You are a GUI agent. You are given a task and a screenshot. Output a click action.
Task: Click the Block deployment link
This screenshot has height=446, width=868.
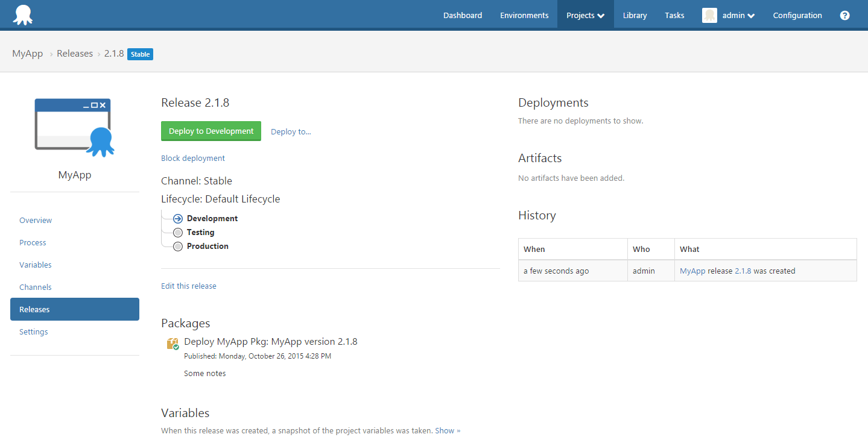coord(193,159)
